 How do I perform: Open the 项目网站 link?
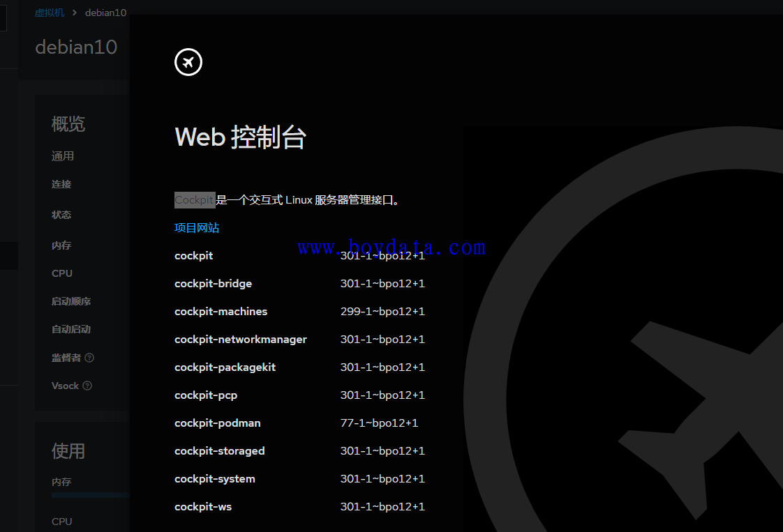point(197,227)
